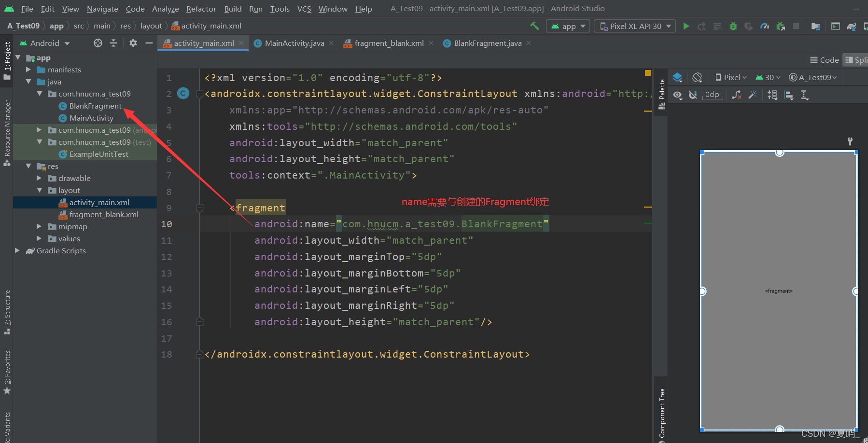The image size is (868, 443).
Task: Expand the mipmap folder
Action: (39, 226)
